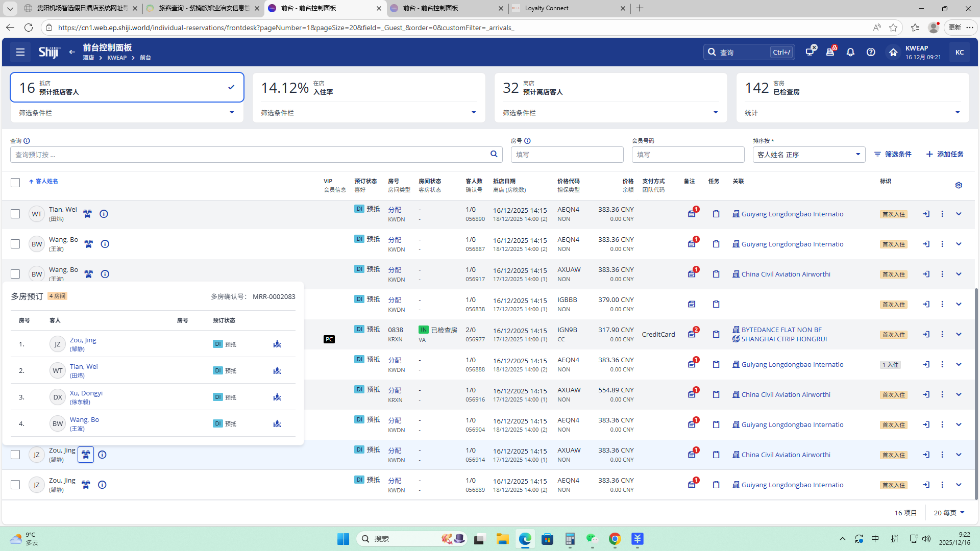Expand row details chevron for AXUAW 554.89 row
Image resolution: width=980 pixels, height=551 pixels.
[959, 394]
